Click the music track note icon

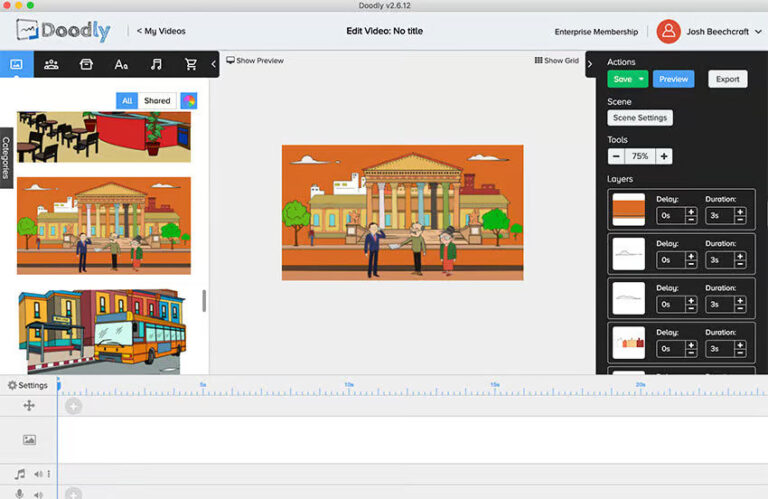(x=20, y=474)
